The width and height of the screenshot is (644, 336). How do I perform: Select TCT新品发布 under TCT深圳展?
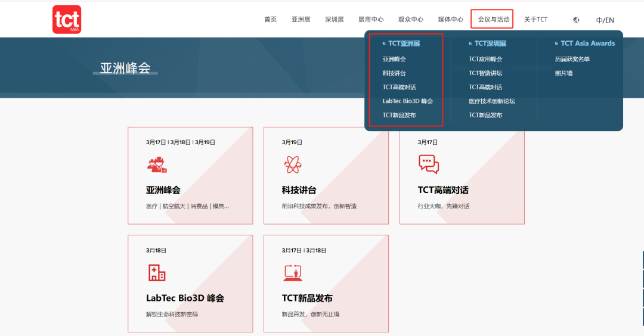point(485,115)
